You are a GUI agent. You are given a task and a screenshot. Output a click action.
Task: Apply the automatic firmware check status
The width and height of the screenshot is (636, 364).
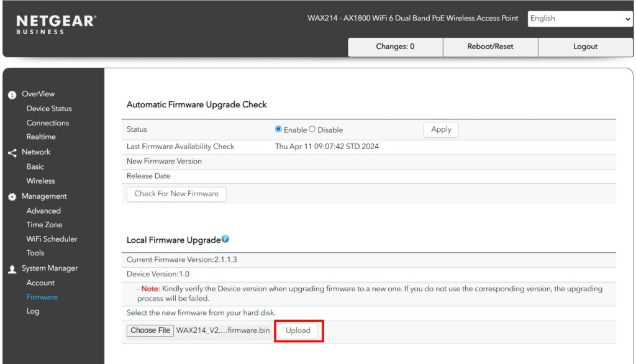pyautogui.click(x=441, y=129)
